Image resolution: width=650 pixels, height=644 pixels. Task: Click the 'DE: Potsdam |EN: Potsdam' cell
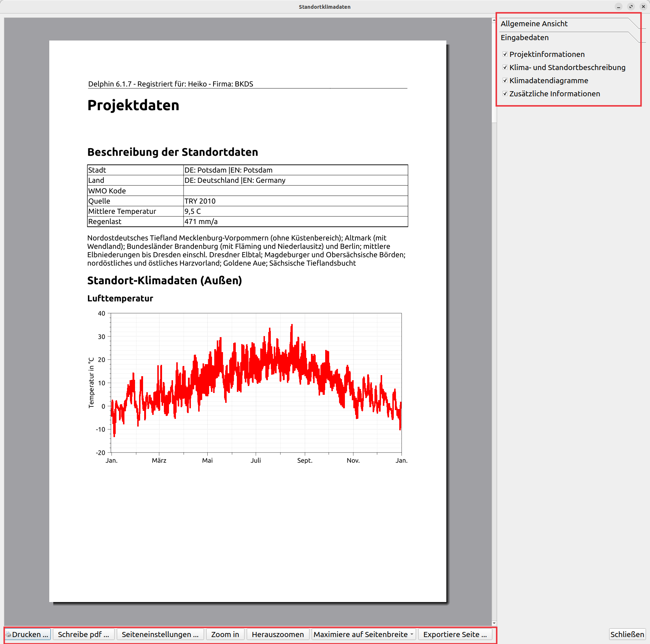[x=296, y=170]
